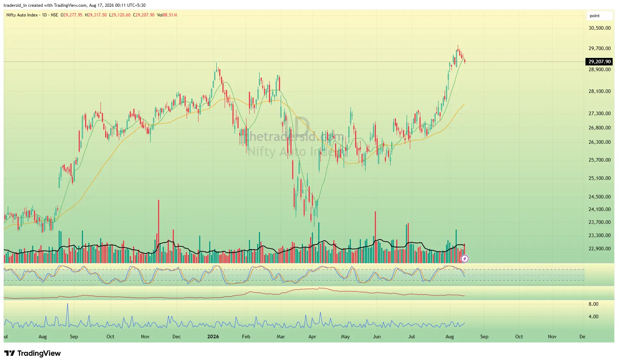Viewport: 618px width, 364px height.
Task: Click the 24,100.00 price scale label
Action: coord(600,209)
